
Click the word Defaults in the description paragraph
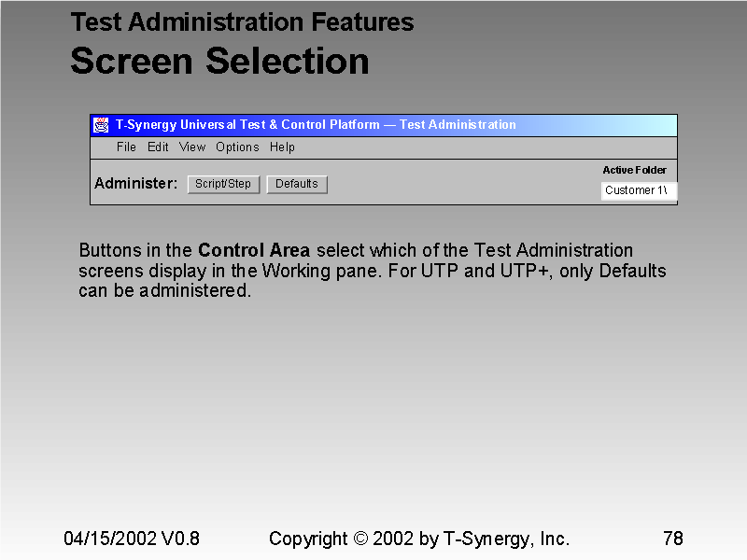point(632,271)
